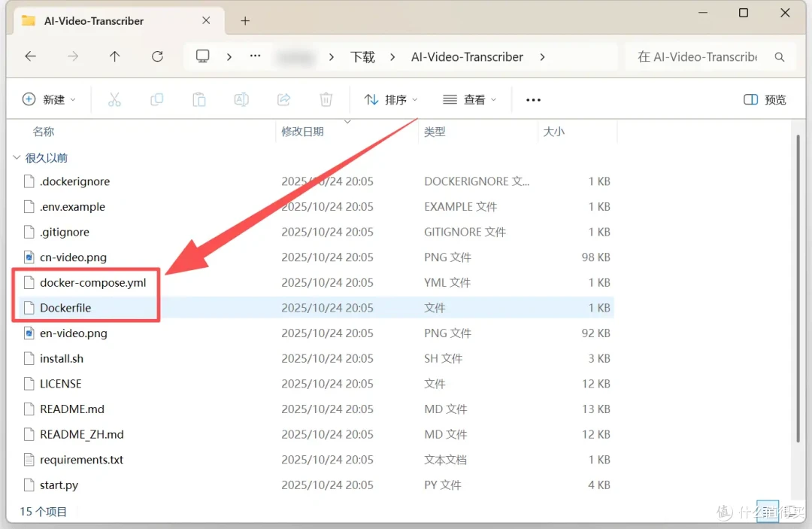Select the install.sh file
The image size is (812, 529).
[62, 358]
